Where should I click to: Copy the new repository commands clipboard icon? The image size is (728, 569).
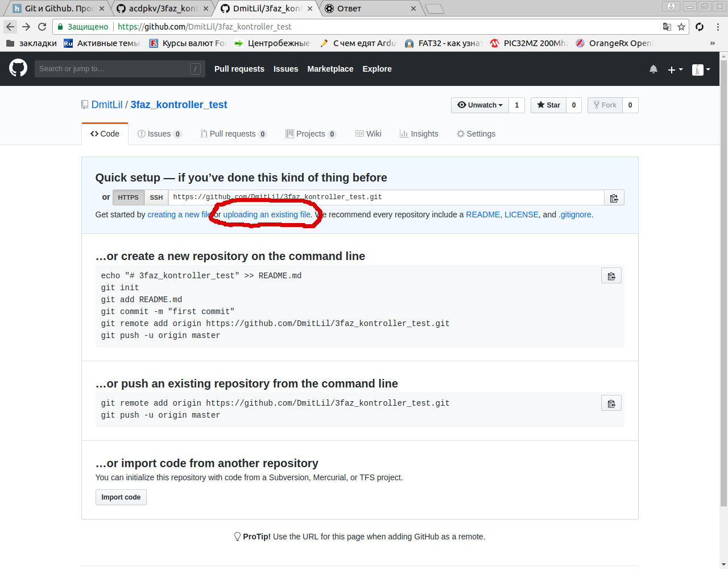611,276
